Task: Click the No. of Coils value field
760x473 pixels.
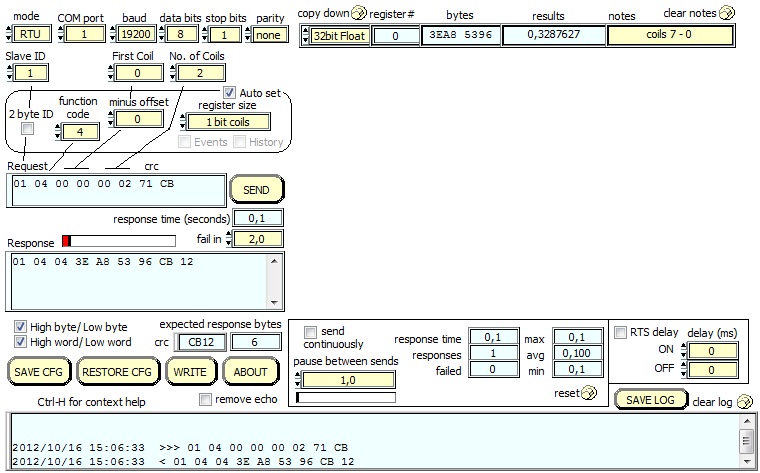Action: 200,73
